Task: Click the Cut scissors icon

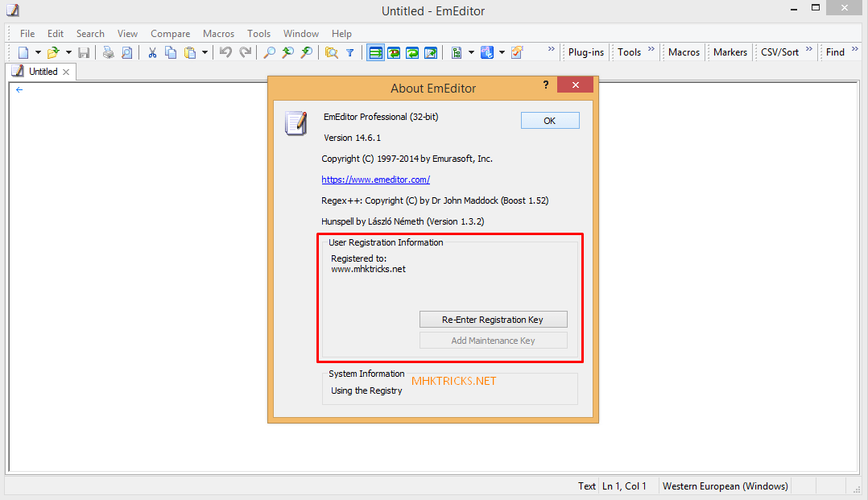Action: tap(152, 52)
